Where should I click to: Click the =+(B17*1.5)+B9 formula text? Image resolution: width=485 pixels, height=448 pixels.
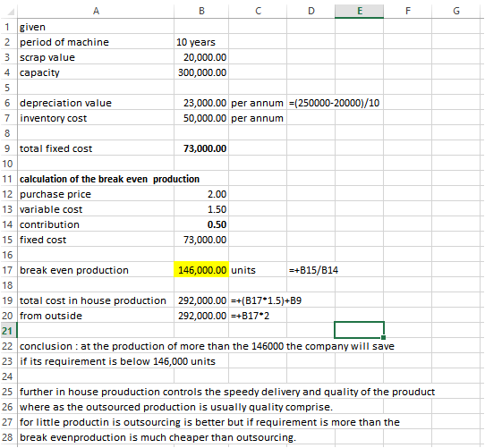pyautogui.click(x=266, y=300)
